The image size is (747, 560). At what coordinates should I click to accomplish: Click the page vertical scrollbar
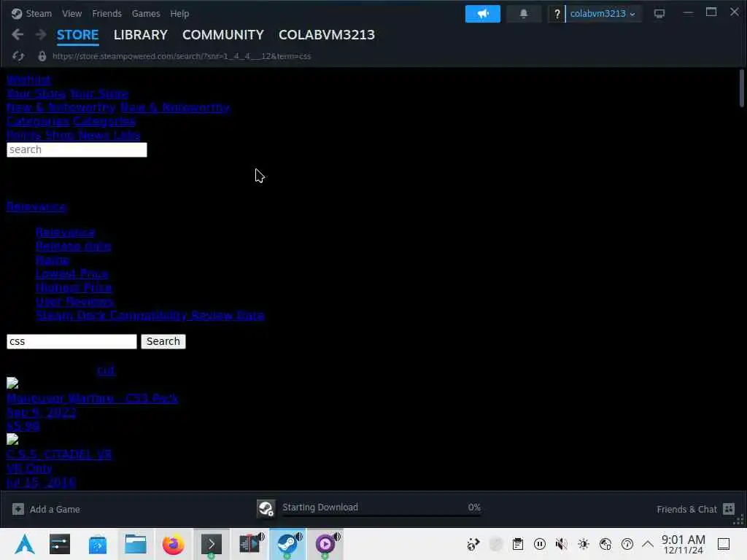click(x=741, y=88)
